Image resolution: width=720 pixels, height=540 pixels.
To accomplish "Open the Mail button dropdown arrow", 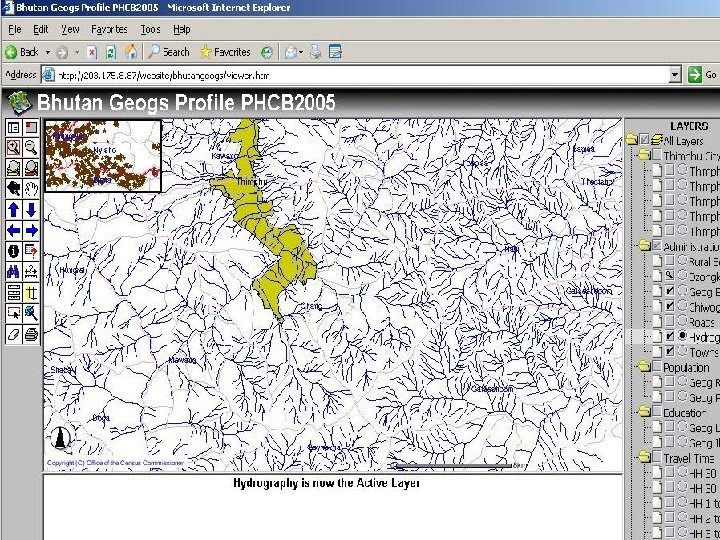I will [x=301, y=52].
